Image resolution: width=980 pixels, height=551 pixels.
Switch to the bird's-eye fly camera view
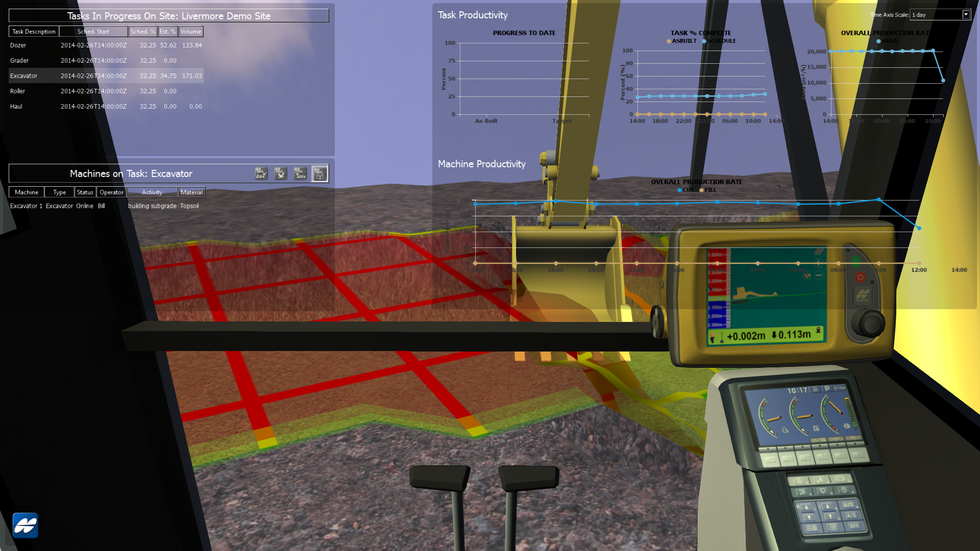[281, 173]
